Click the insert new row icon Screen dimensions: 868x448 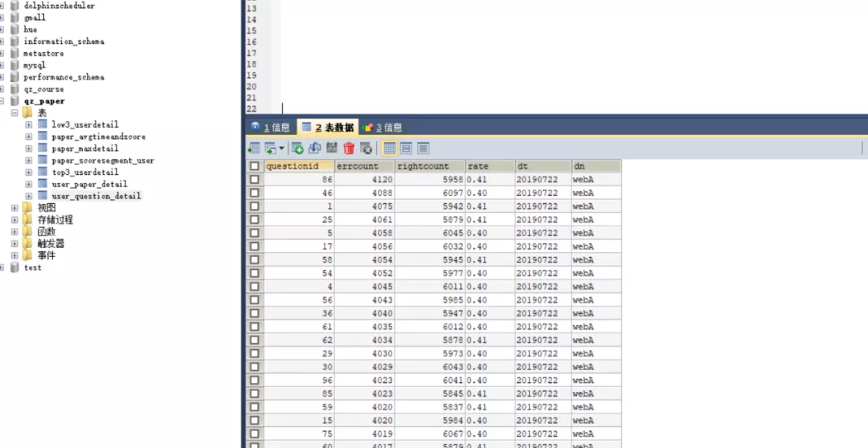297,148
